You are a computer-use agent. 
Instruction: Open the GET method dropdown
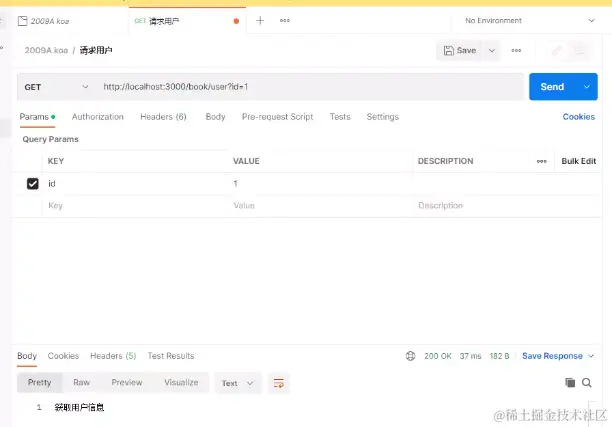pos(57,87)
